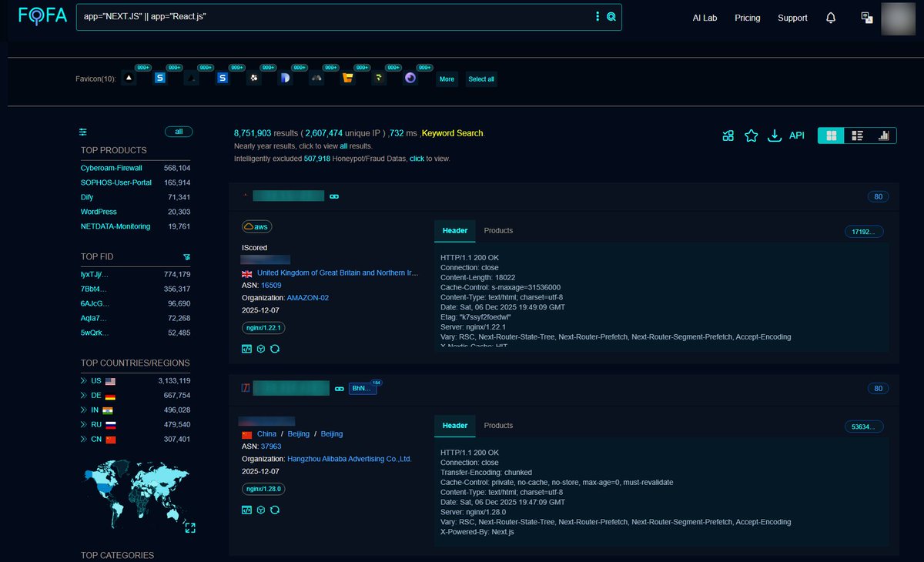Select Header tab in second result
Viewport: 924px width, 562px height.
coord(455,426)
